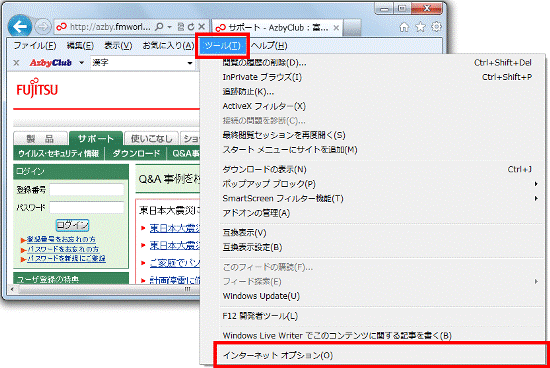Open ダウンロード sub tab
The width and height of the screenshot is (550, 368).
click(x=136, y=154)
